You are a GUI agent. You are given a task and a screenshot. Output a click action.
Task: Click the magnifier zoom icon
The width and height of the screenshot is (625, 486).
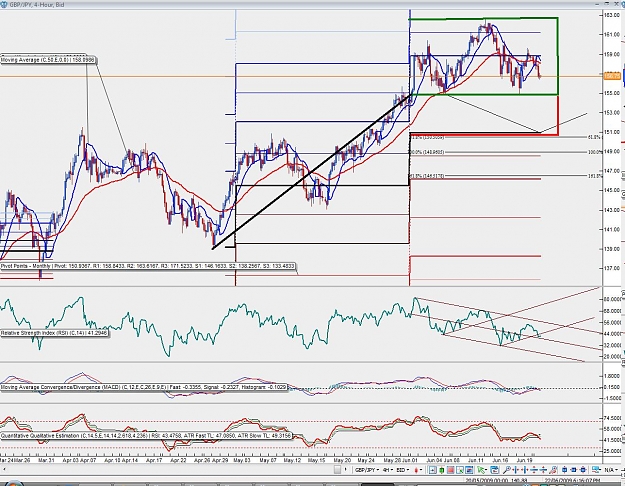[x=507, y=470]
